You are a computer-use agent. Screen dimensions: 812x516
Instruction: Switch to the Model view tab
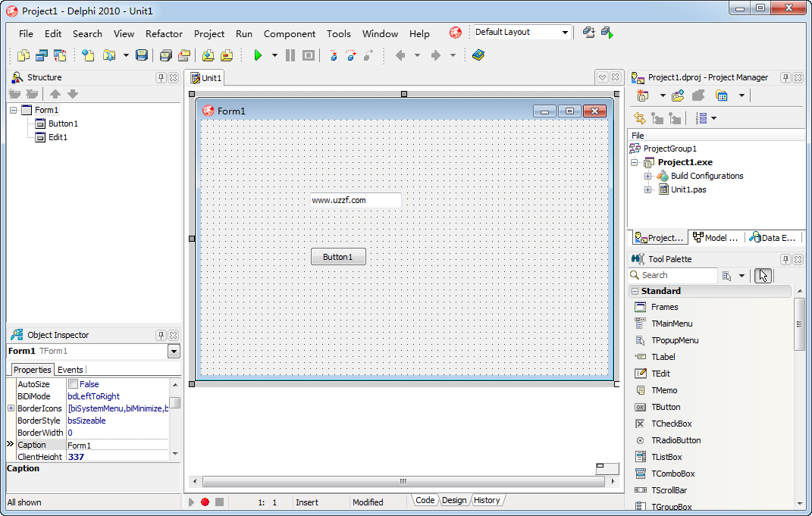tap(716, 238)
